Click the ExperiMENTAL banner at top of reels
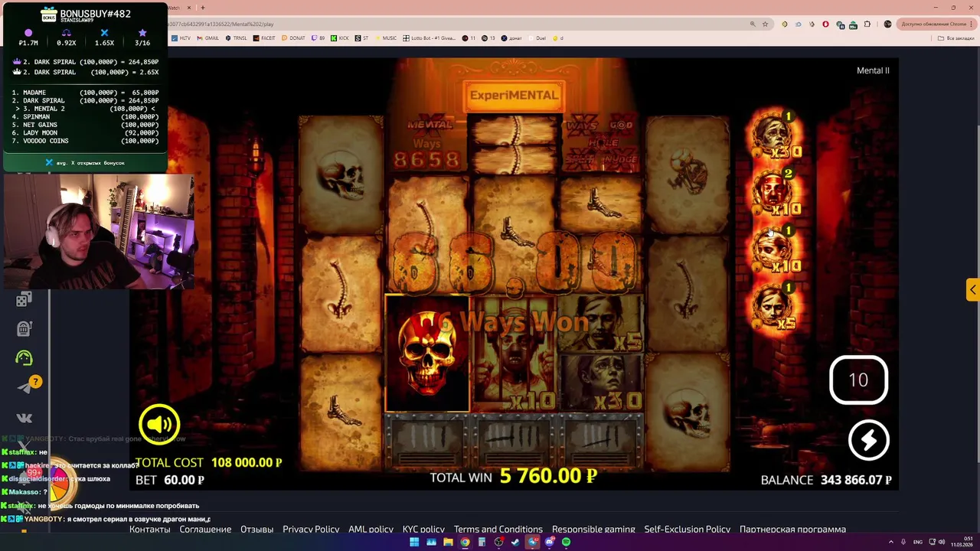980x551 pixels. point(514,95)
